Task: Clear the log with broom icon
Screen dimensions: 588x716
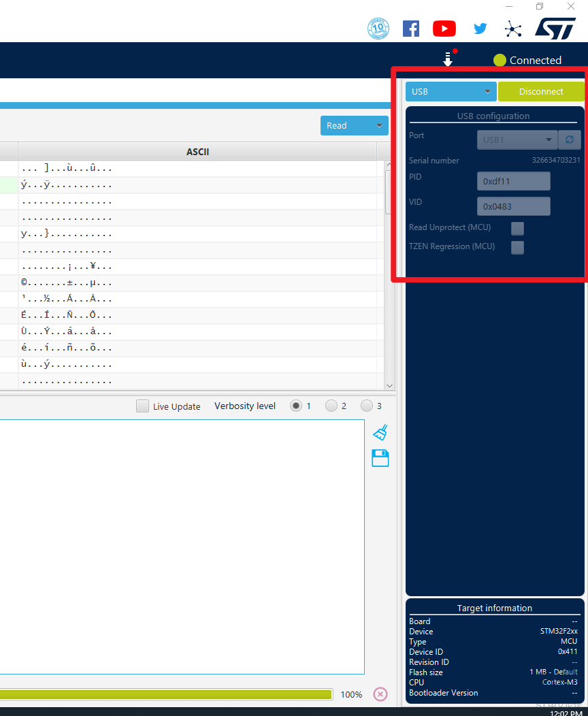Action: point(380,432)
